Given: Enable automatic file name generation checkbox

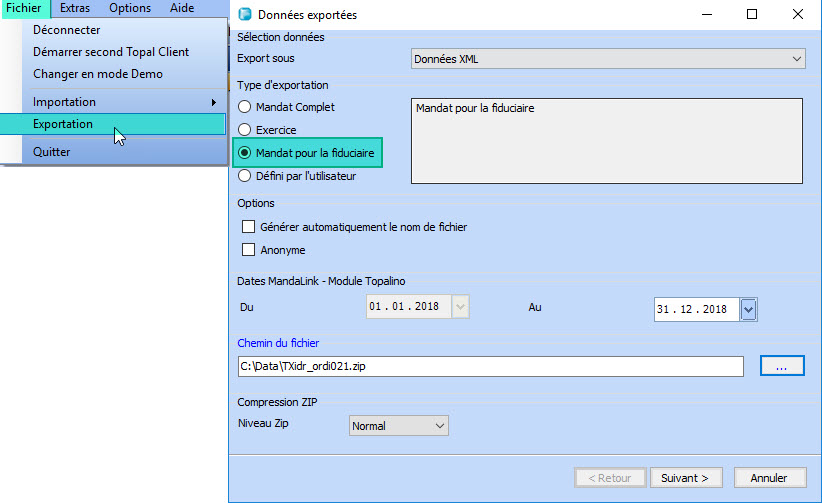Looking at the screenshot, I should click(x=249, y=227).
